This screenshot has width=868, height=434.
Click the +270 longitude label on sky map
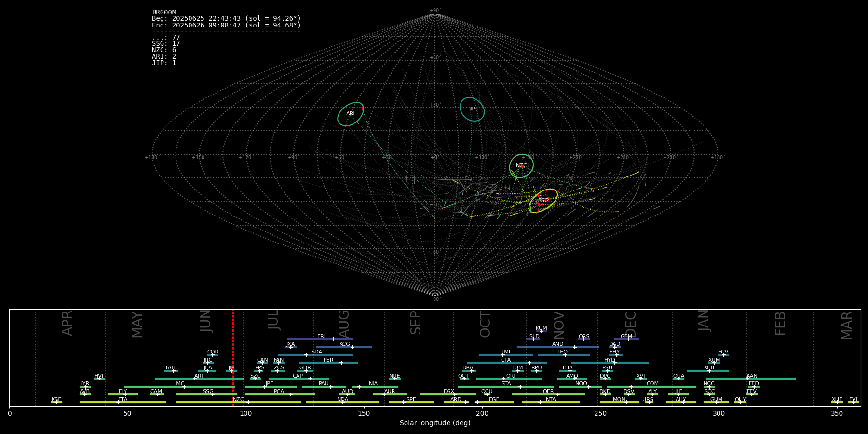pyautogui.click(x=575, y=158)
